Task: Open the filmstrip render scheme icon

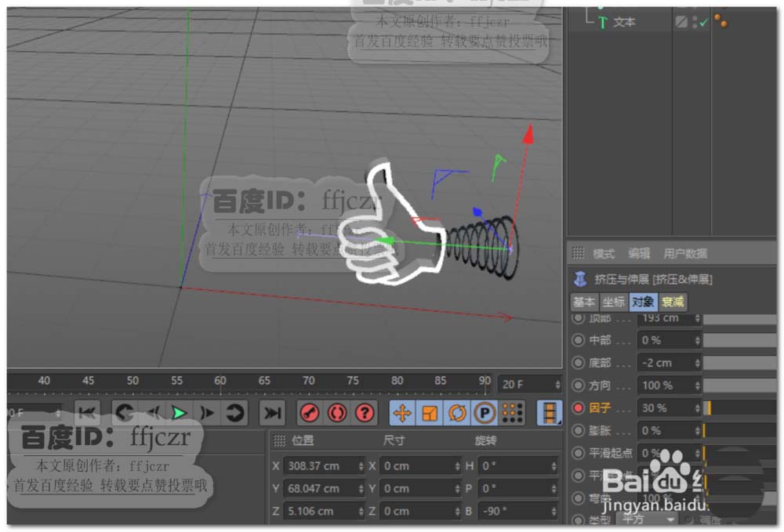Action: tap(550, 413)
